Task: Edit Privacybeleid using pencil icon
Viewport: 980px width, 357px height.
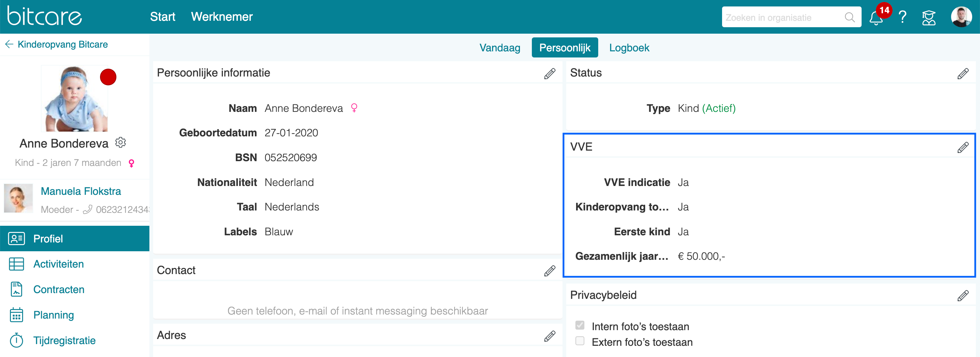Action: pos(963,295)
